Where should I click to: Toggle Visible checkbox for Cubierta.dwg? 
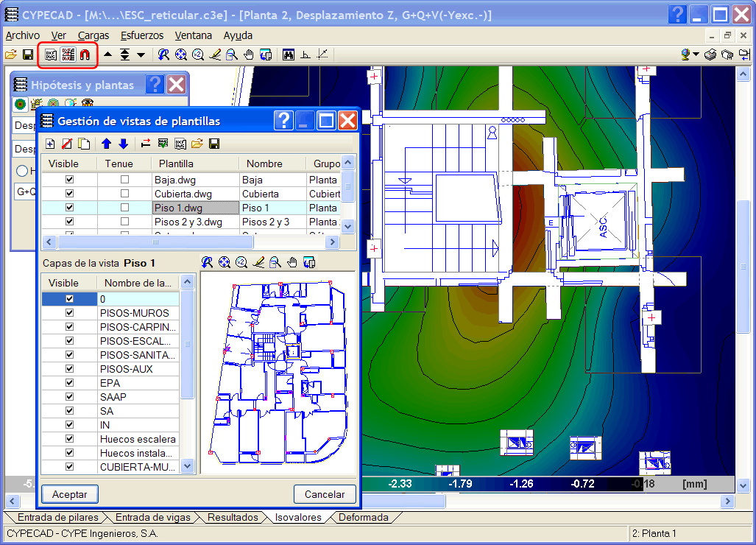click(x=69, y=194)
